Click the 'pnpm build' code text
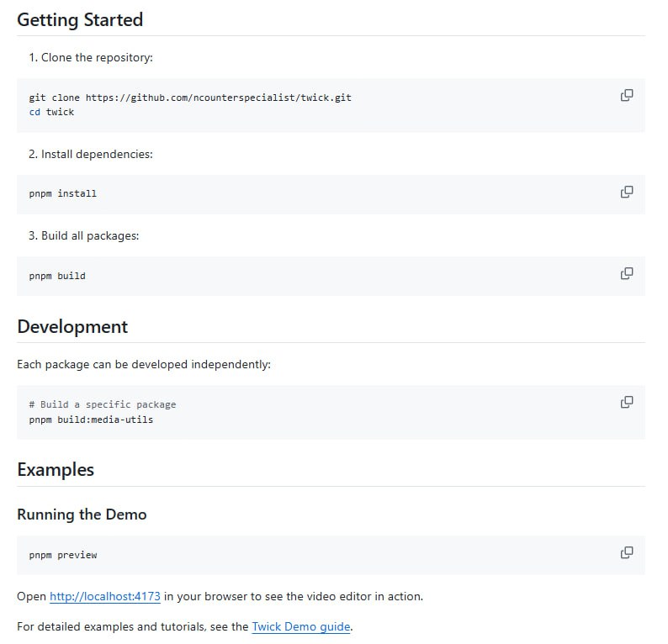 [x=57, y=276]
